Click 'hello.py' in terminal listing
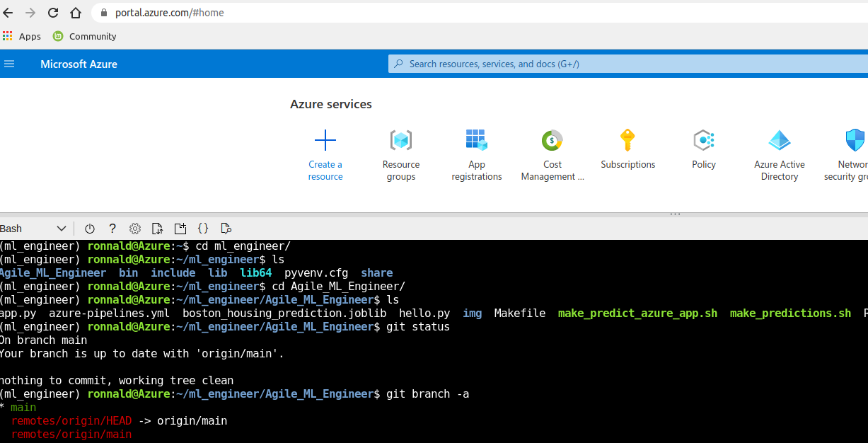The height and width of the screenshot is (443, 868). [x=424, y=313]
